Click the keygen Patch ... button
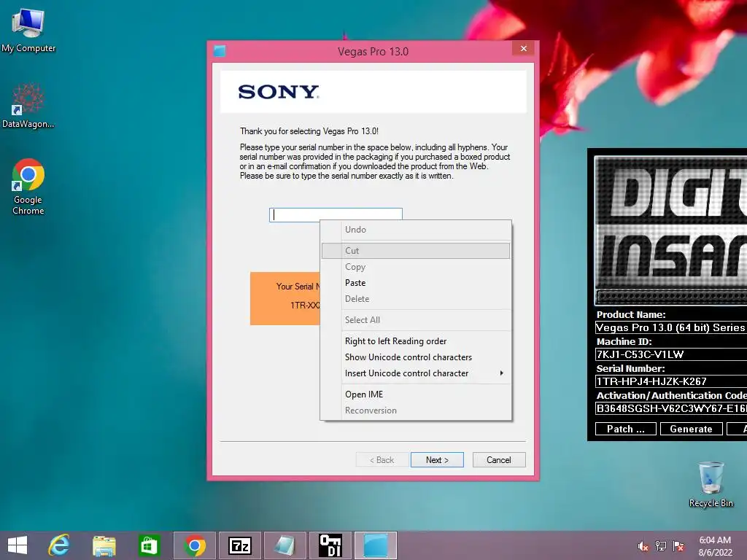Image resolution: width=747 pixels, height=560 pixels. (x=625, y=429)
